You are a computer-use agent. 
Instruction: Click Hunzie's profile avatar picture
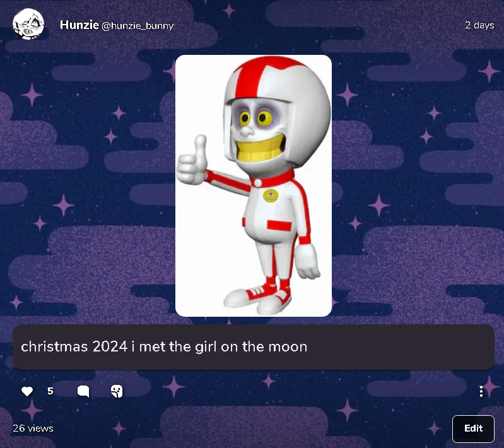click(28, 25)
